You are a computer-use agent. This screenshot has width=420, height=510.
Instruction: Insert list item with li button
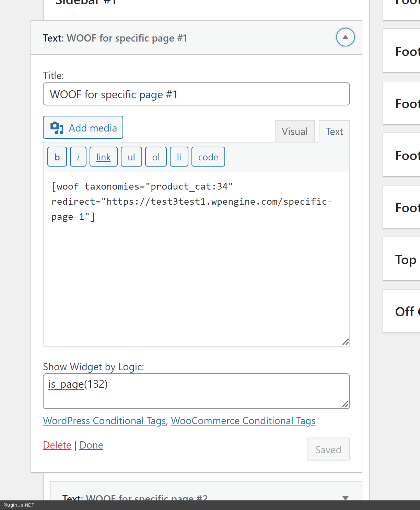point(179,157)
